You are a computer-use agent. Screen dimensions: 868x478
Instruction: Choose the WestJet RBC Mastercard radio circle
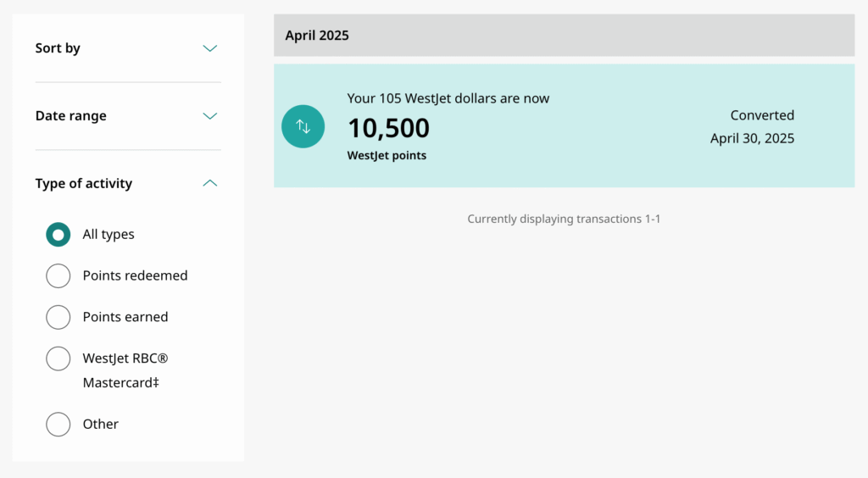pos(58,358)
